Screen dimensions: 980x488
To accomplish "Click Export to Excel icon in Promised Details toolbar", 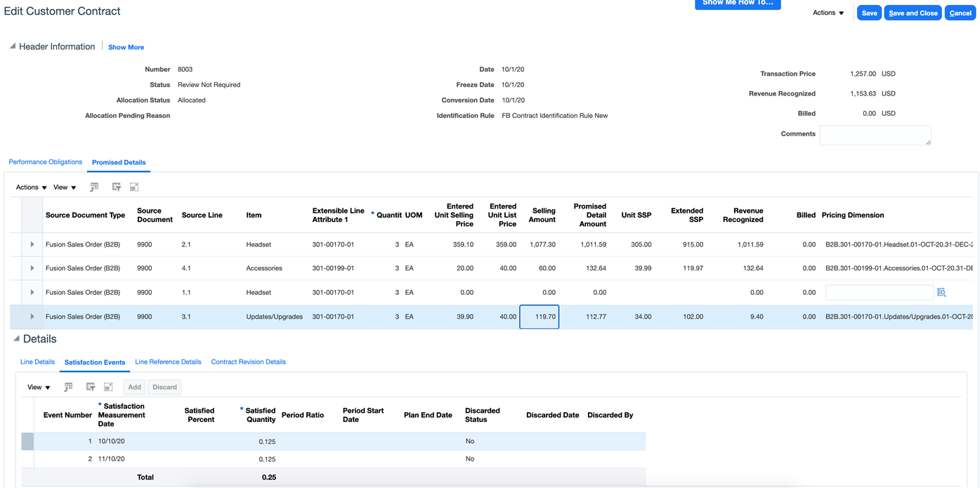I will pos(94,187).
